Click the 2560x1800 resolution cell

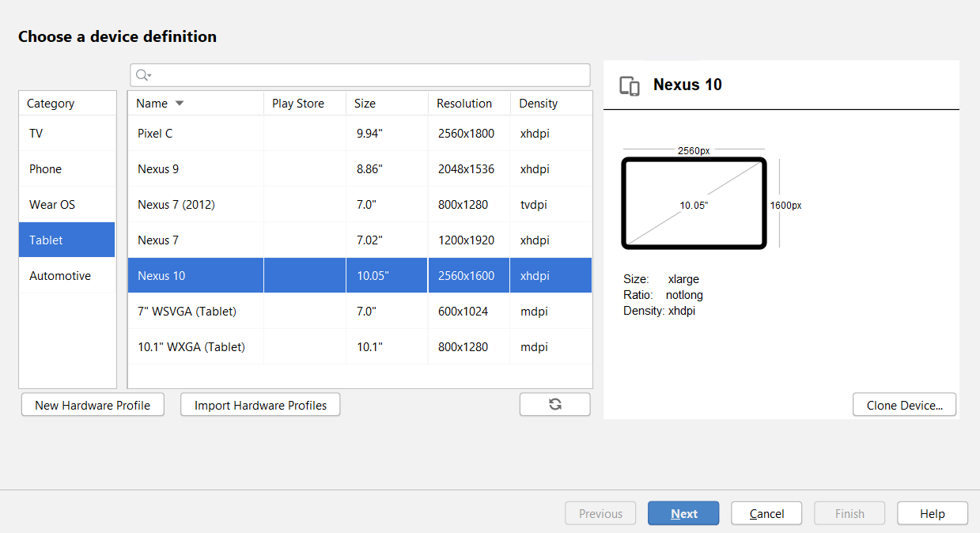point(469,134)
